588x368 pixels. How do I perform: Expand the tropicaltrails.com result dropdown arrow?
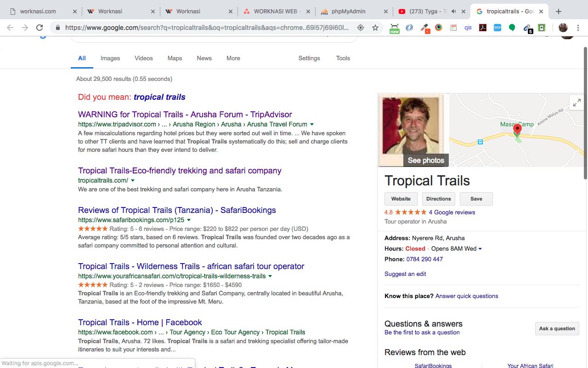(133, 180)
